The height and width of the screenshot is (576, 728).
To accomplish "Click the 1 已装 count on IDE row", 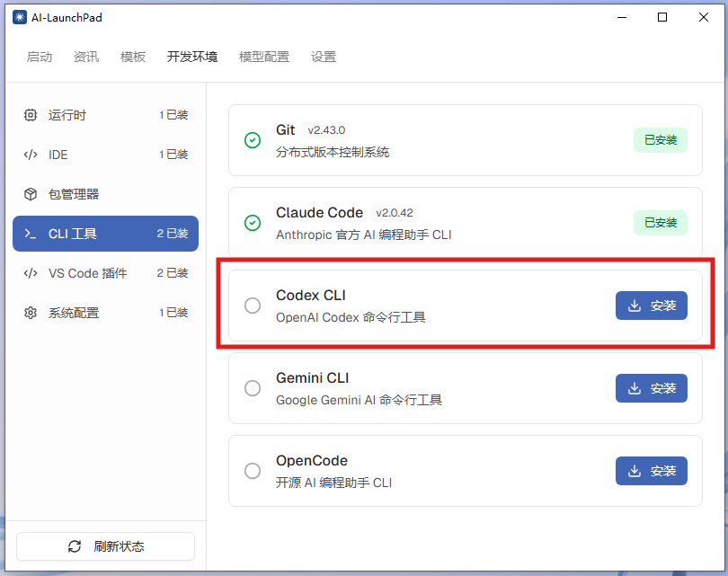I will tap(173, 155).
